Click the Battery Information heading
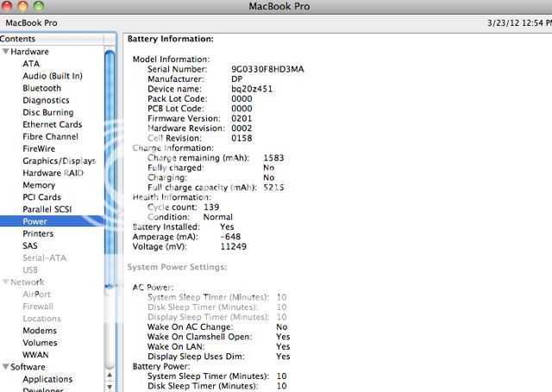The image size is (552, 392). coord(171,39)
